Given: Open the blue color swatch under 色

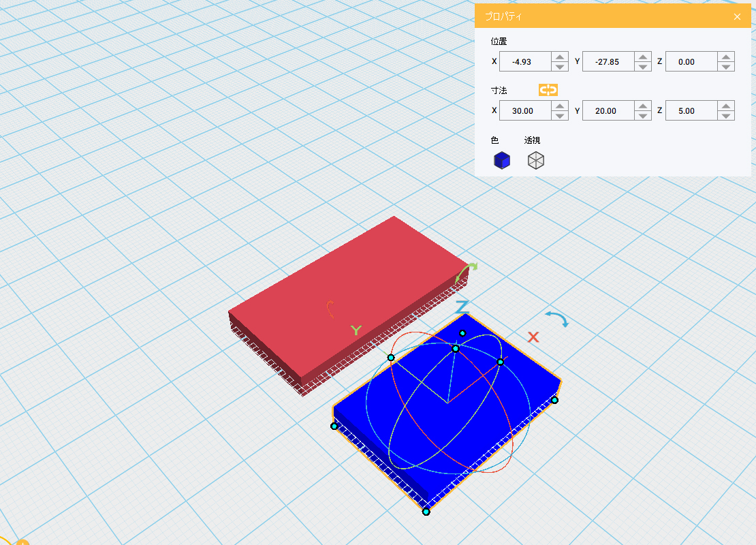Looking at the screenshot, I should click(501, 160).
